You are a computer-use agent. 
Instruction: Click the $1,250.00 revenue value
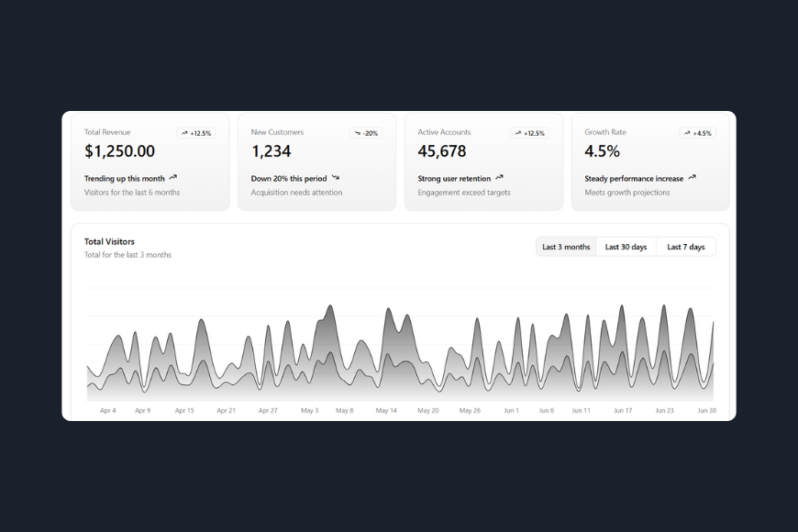click(119, 151)
